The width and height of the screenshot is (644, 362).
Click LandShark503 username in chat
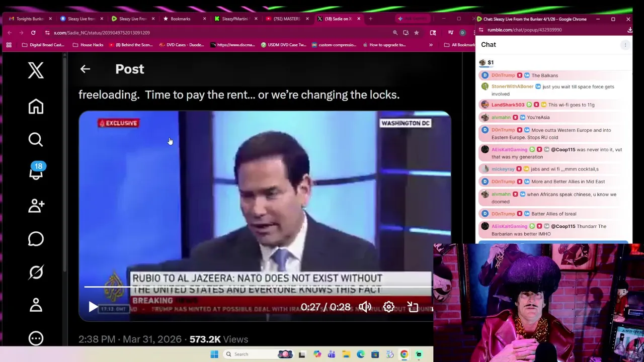click(x=508, y=105)
